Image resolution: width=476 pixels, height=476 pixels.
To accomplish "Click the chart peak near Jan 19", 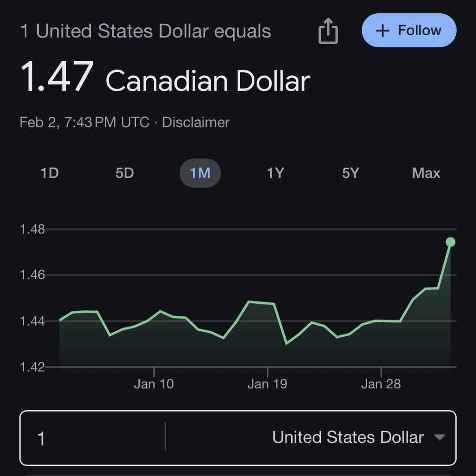I will tap(249, 301).
